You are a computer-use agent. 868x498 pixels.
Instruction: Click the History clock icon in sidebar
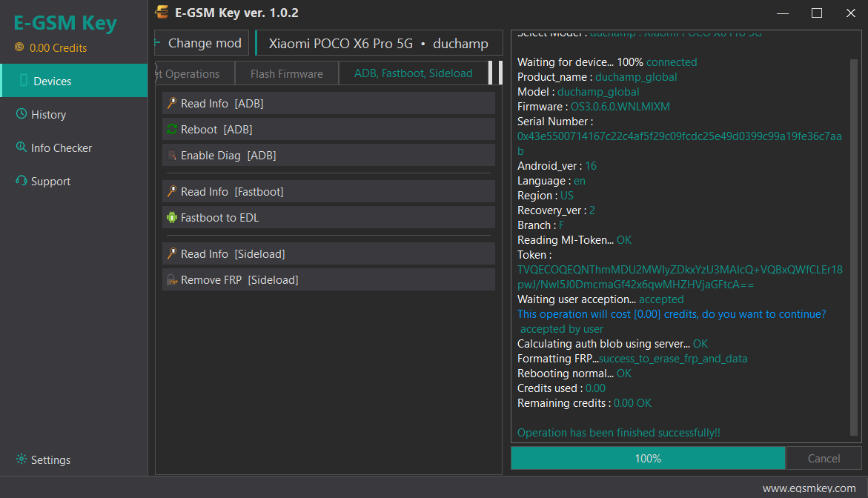point(21,113)
